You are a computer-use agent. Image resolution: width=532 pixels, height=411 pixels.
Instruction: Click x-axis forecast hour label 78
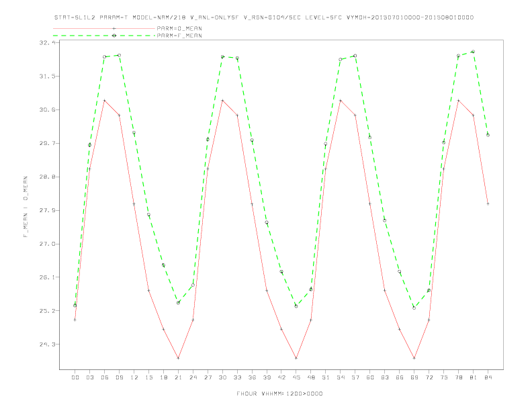[x=459, y=377]
